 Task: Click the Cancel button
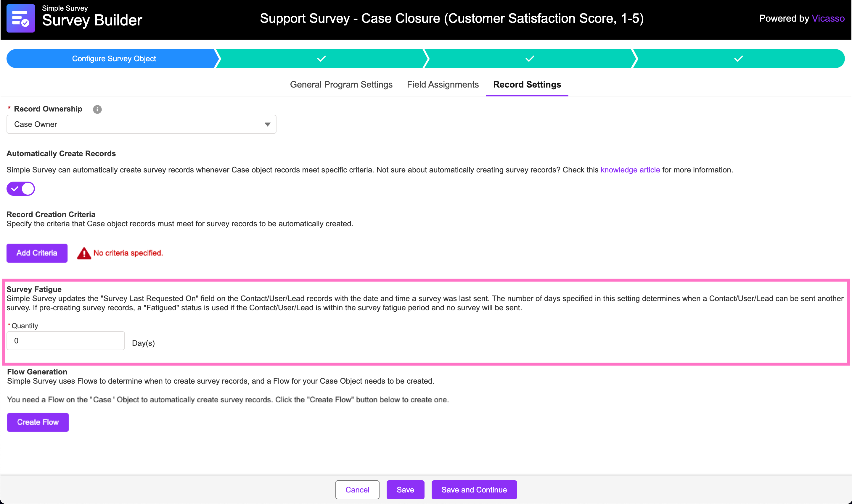pyautogui.click(x=357, y=490)
